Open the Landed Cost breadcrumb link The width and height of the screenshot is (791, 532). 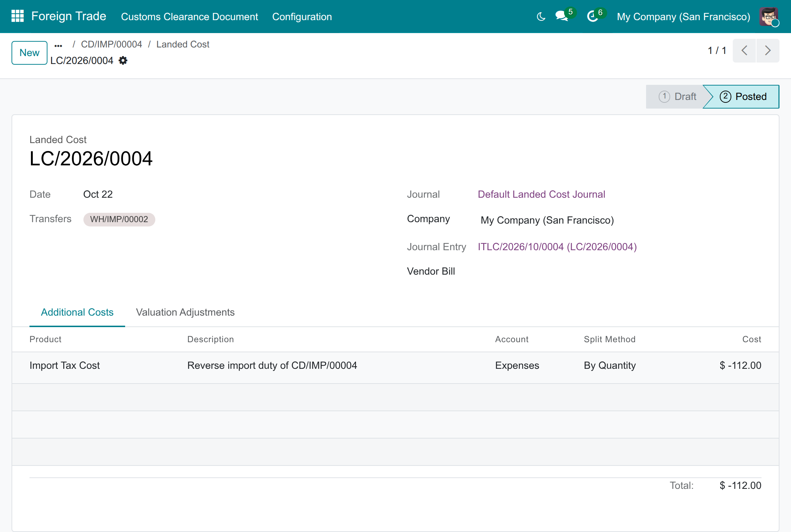coord(183,44)
